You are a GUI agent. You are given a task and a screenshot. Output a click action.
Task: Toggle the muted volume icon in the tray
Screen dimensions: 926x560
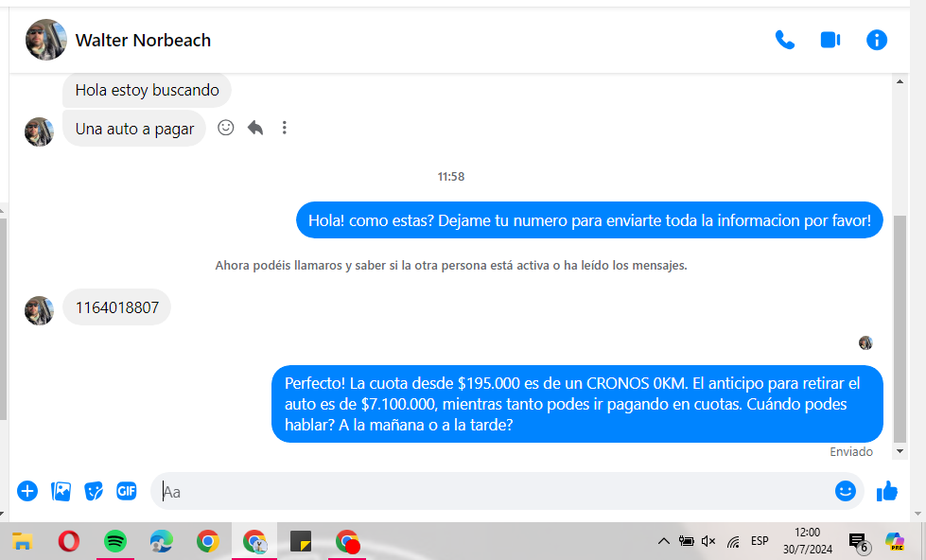click(x=708, y=541)
